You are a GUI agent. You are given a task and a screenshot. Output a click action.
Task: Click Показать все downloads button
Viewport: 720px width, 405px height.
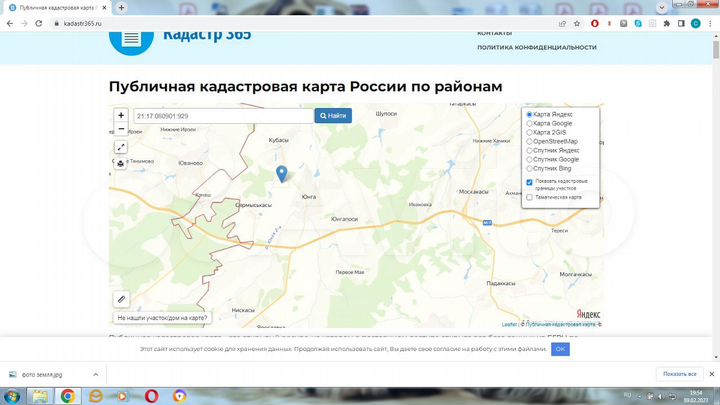coord(680,374)
